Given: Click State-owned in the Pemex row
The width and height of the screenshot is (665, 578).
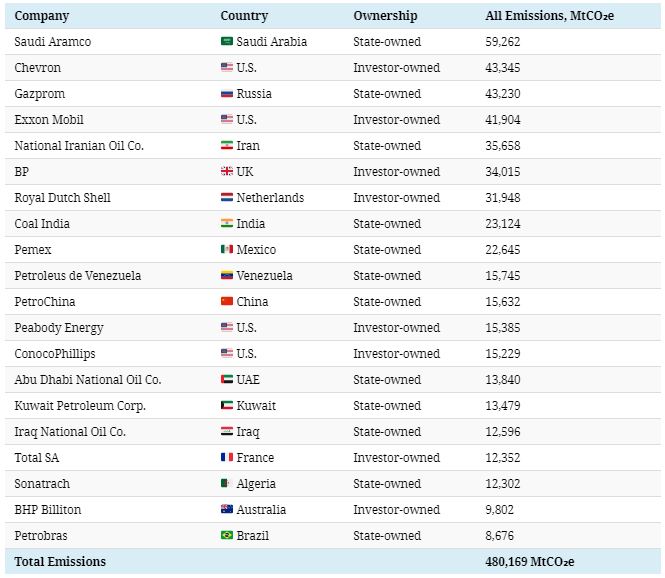Looking at the screenshot, I should (x=387, y=250).
